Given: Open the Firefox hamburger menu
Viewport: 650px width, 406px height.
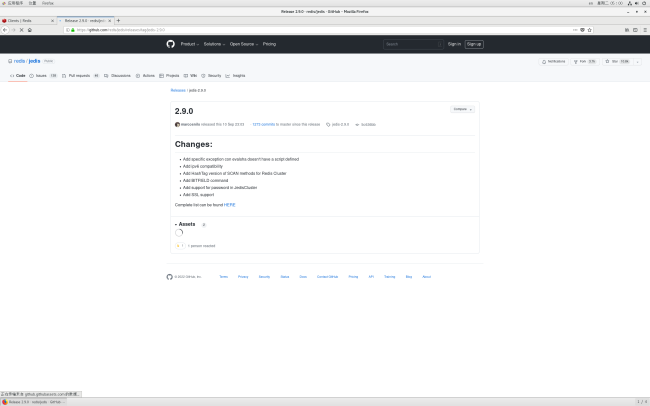Looking at the screenshot, I should tap(645, 30).
